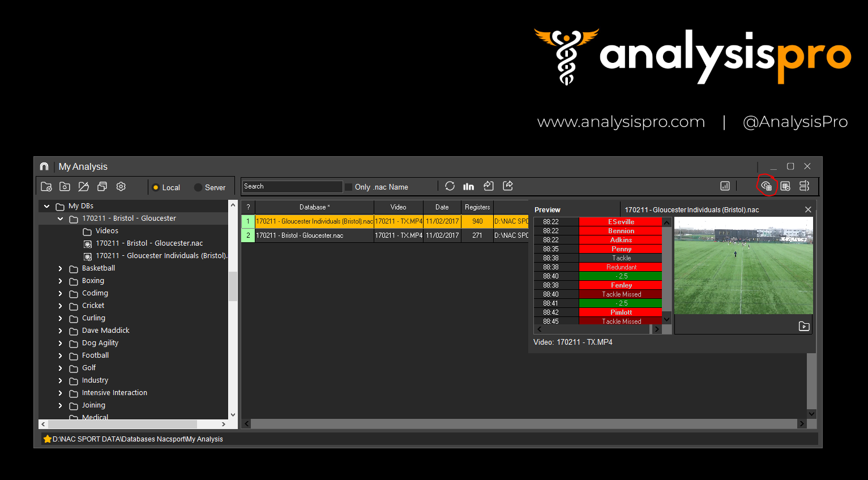868x480 pixels.
Task: Sort by the Database column header
Action: [x=314, y=207]
